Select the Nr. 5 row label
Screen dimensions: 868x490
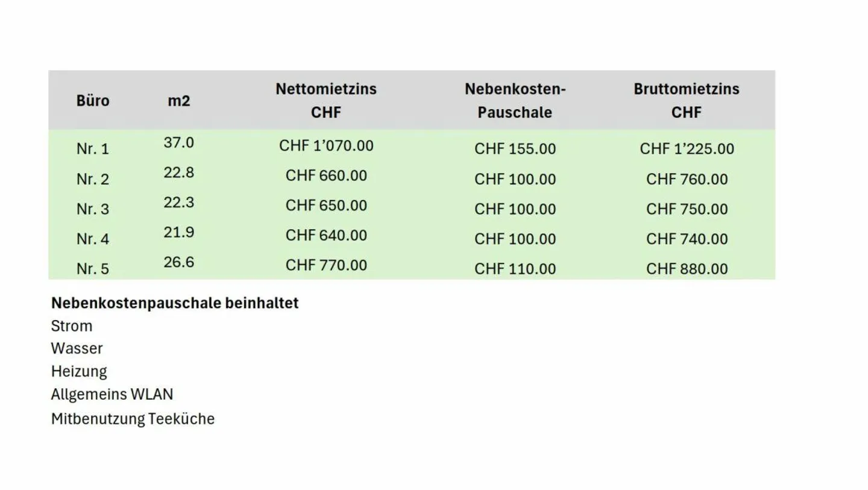[93, 269]
